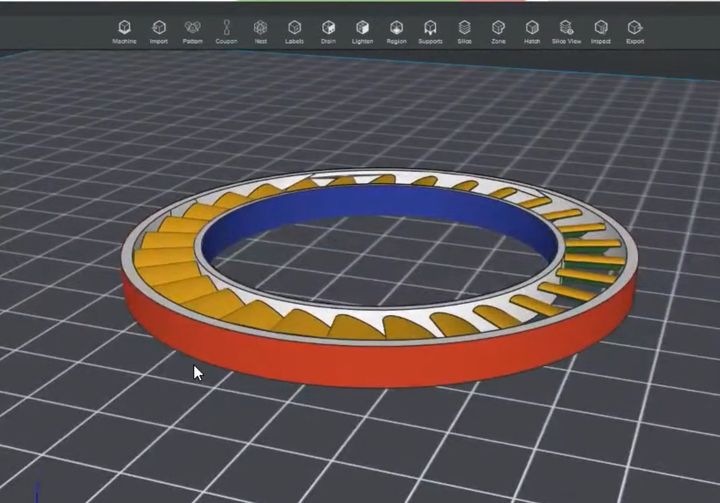Screen dimensions: 720x503
Task: Choose the Lighten tool
Action: click(x=362, y=30)
